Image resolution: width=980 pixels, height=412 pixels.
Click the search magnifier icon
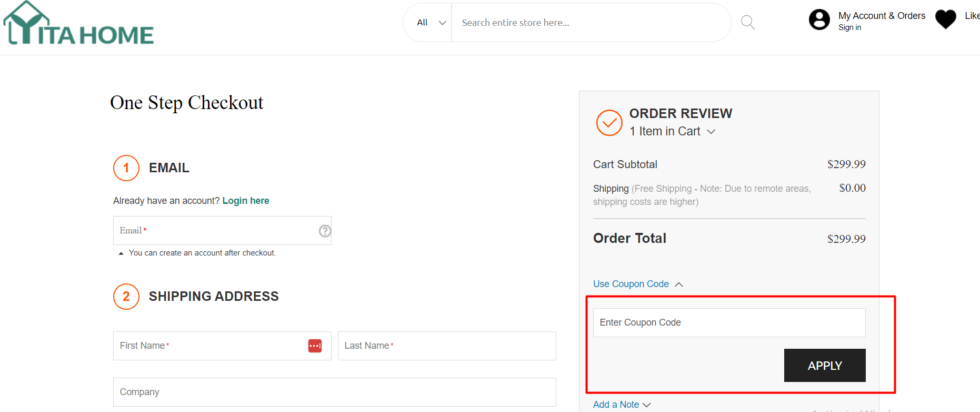748,23
